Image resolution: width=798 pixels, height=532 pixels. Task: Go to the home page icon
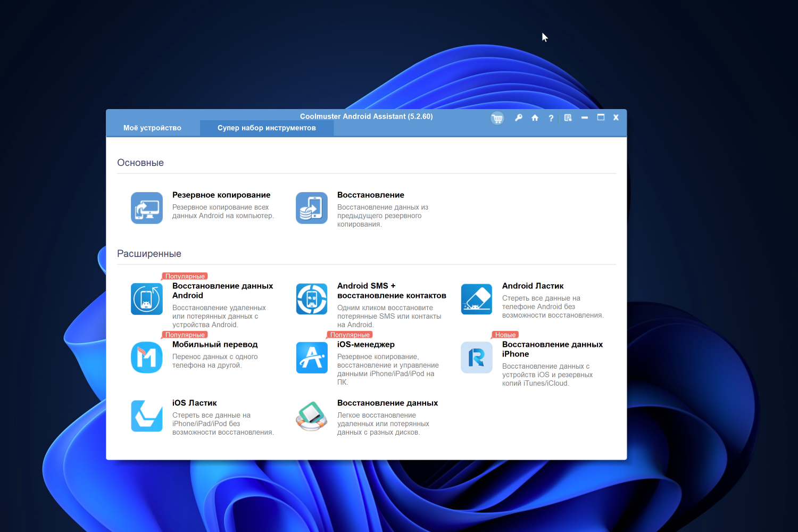coord(535,118)
